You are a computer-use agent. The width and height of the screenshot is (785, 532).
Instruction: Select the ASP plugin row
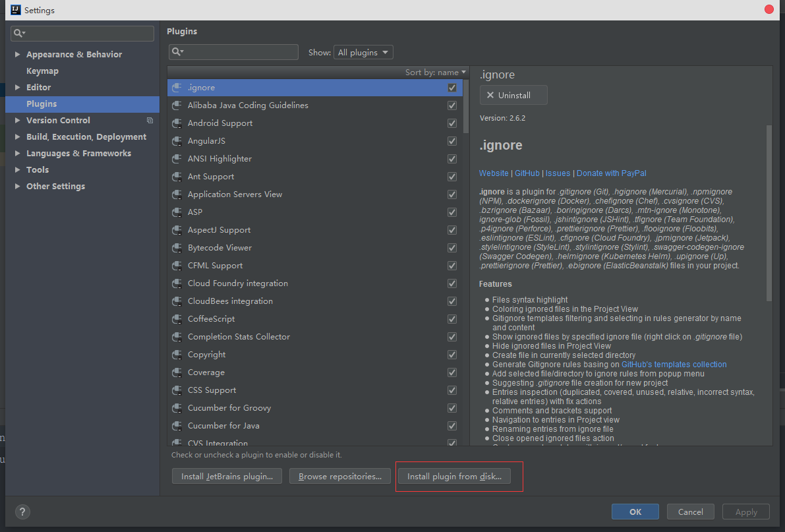click(x=316, y=212)
